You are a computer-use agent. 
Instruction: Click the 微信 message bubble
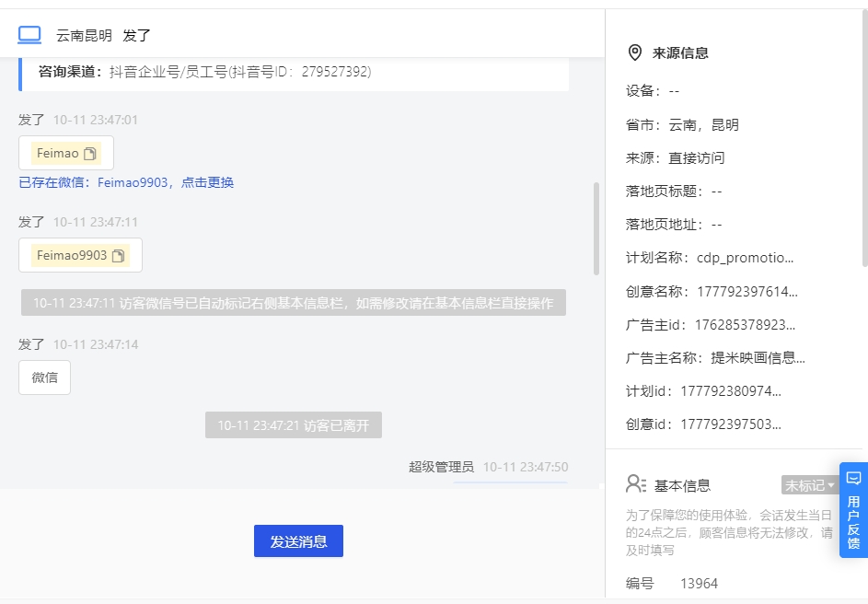tap(44, 377)
